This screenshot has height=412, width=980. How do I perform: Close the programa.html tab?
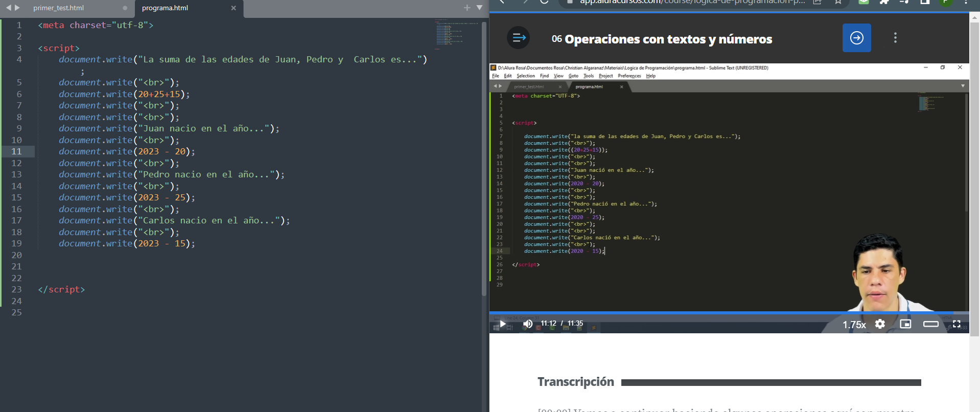[x=234, y=8]
